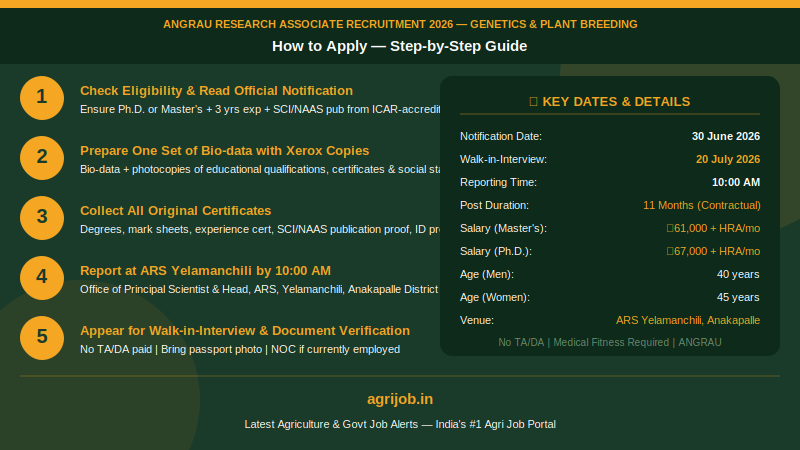Click 'No TA/DA paid | Bring passport photo' line

tap(240, 349)
